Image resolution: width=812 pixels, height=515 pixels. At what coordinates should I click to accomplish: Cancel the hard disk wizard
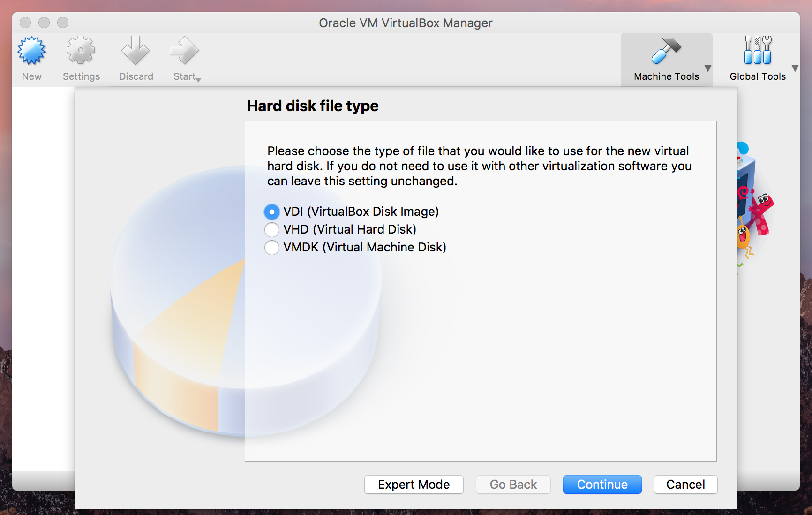tap(686, 485)
